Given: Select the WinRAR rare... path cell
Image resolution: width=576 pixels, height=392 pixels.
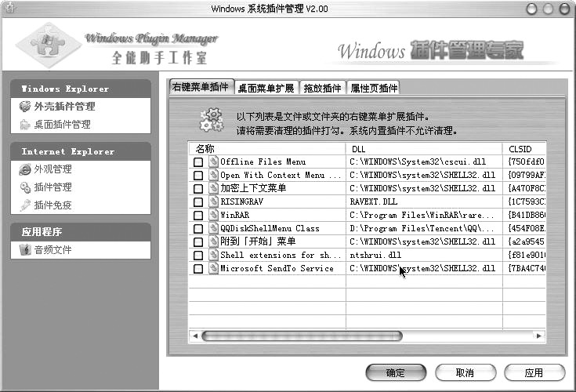Looking at the screenshot, I should [x=424, y=215].
